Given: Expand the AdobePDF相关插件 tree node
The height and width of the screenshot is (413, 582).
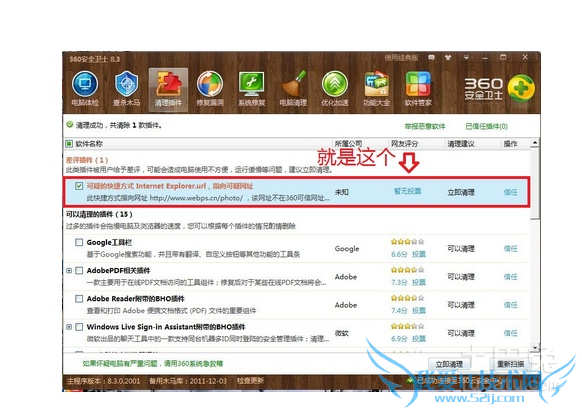Looking at the screenshot, I should 69,271.
